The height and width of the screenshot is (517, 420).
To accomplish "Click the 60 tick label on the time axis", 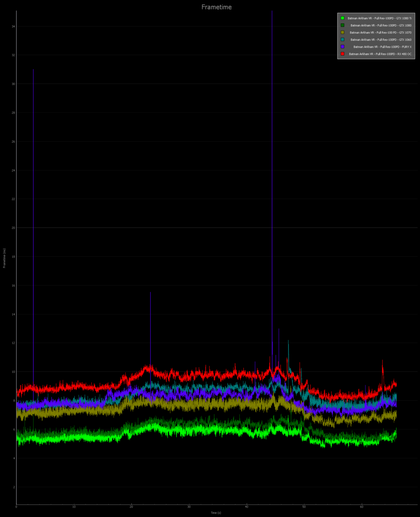I will tap(362, 507).
